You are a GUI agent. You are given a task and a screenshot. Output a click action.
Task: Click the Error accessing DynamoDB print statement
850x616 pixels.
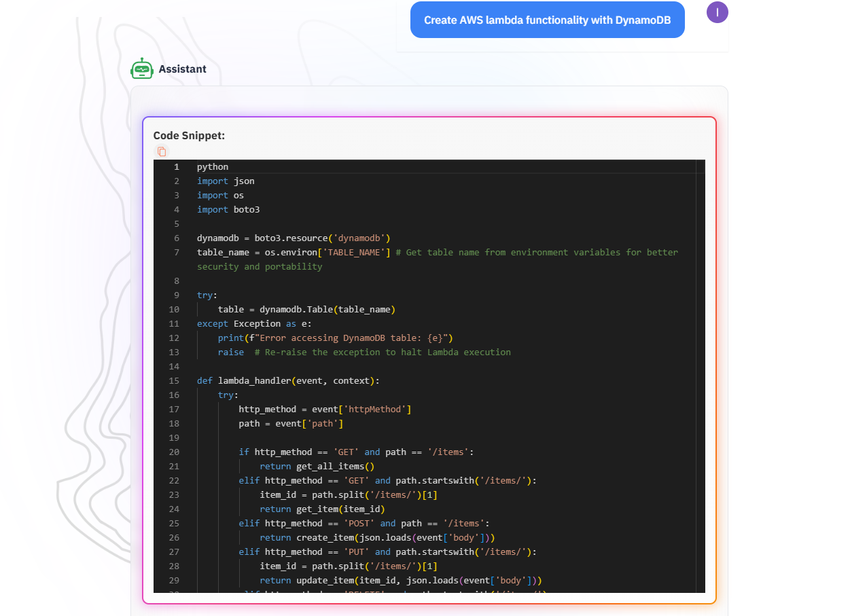coord(335,338)
